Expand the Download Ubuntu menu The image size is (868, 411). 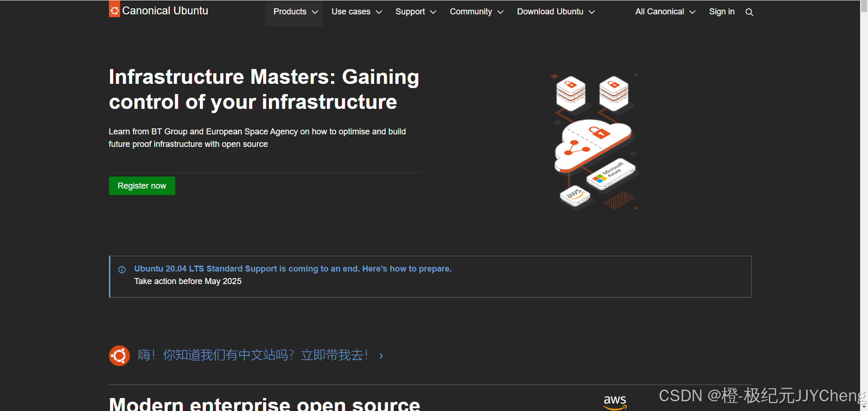[555, 12]
